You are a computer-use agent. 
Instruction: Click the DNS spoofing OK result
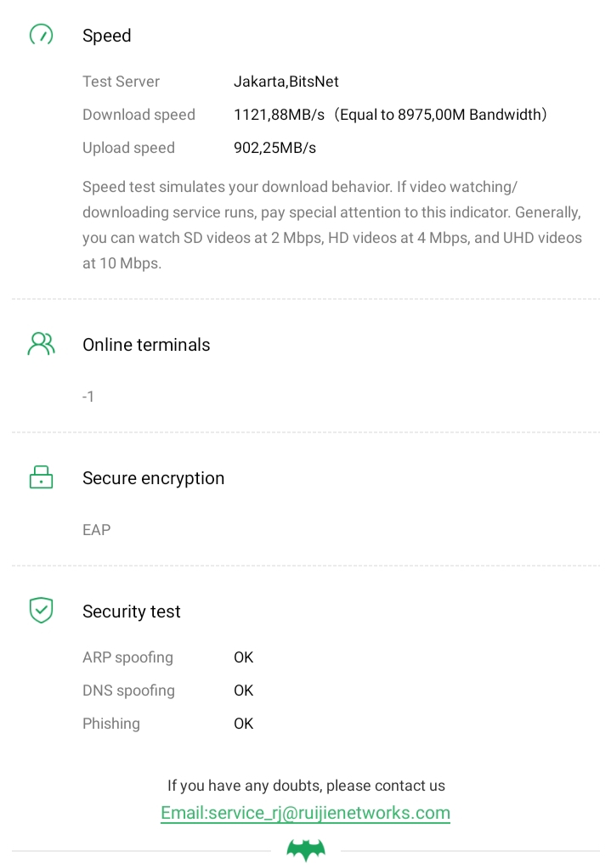(243, 690)
